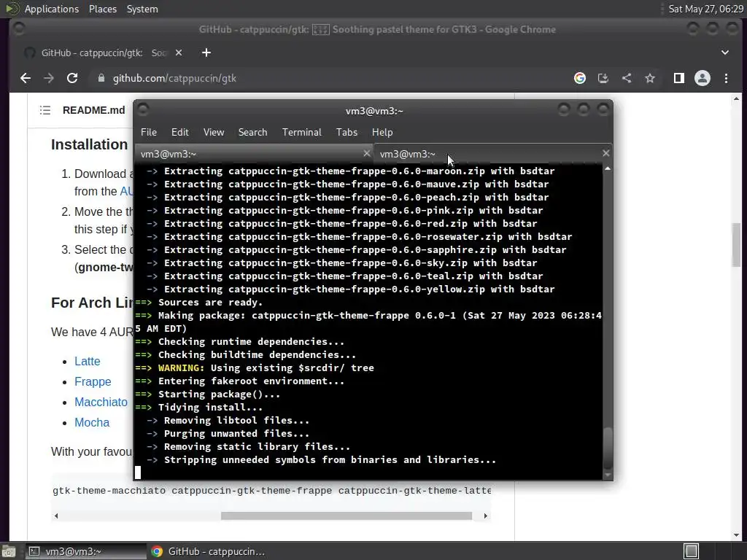Click the yellow 'WARNING:' text in terminal
This screenshot has height=560, width=747.
click(181, 368)
